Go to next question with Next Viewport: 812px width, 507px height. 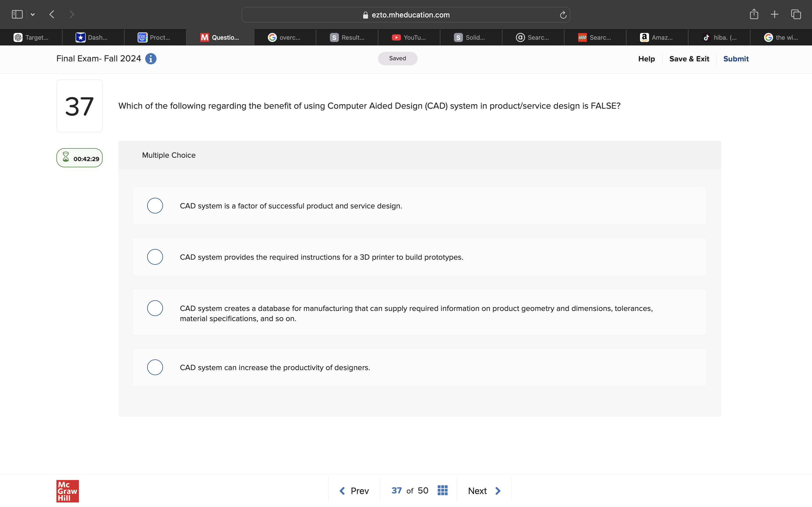484,491
